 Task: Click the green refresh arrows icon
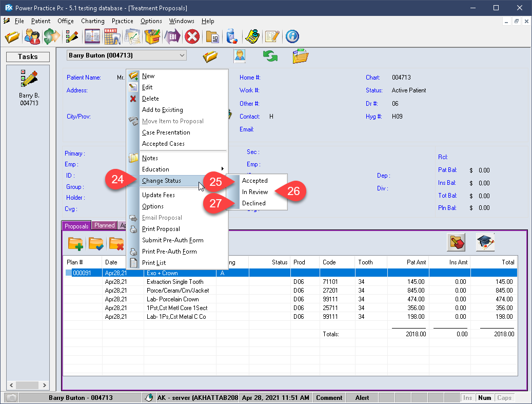(270, 56)
